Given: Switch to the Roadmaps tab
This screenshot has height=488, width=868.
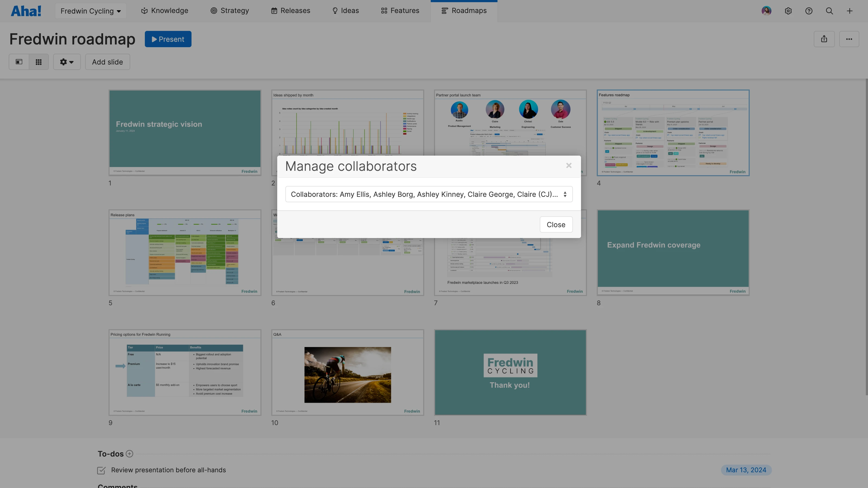Looking at the screenshot, I should [x=464, y=11].
